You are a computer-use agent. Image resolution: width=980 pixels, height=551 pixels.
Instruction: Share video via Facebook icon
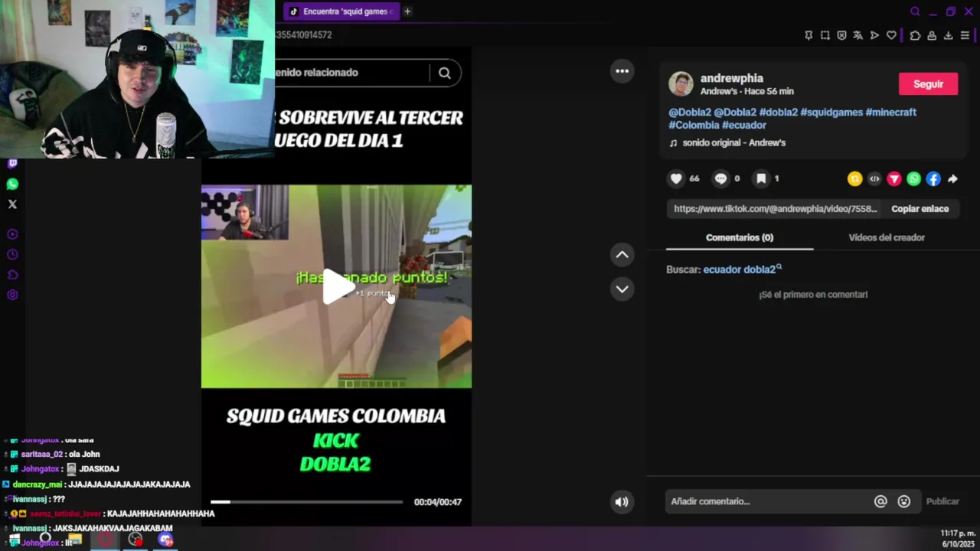(933, 179)
